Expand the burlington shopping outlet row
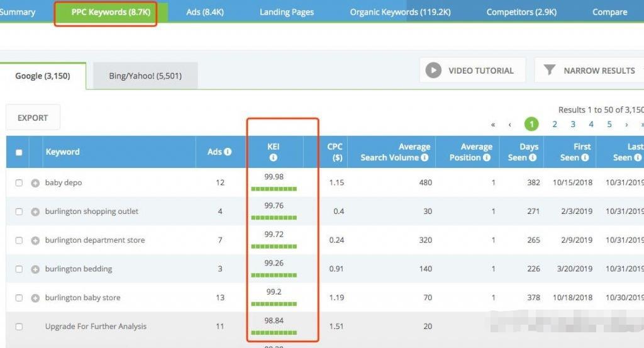The width and height of the screenshot is (644, 348). tap(35, 211)
